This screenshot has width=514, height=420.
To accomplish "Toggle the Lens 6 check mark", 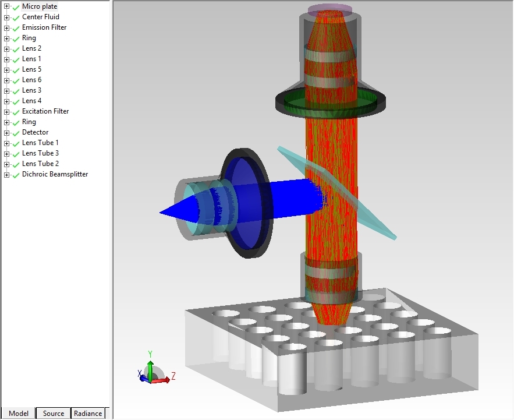I will [16, 80].
